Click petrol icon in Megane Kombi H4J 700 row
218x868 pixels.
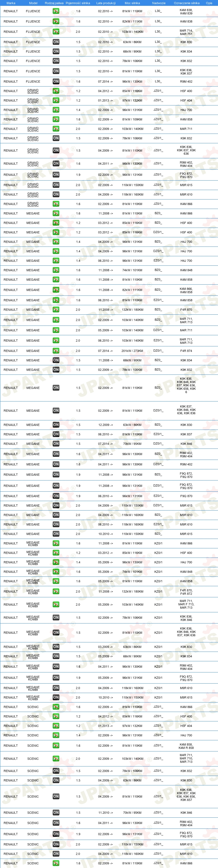point(56,562)
